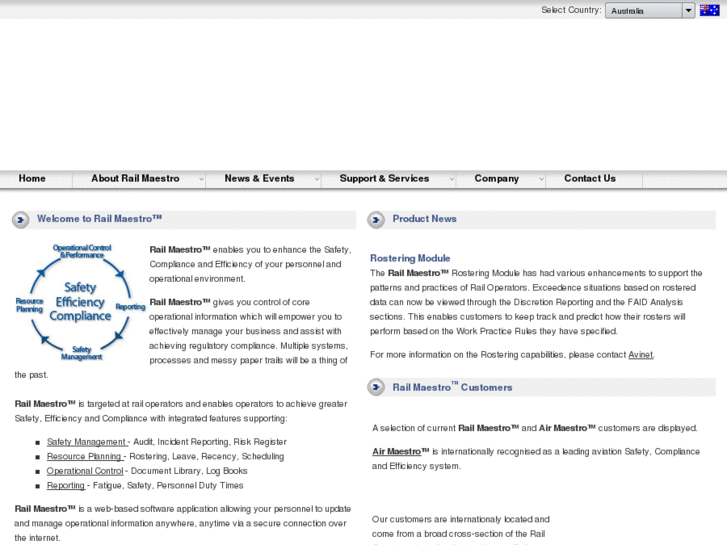
Task: Open the About Rail Maestro menu
Action: [135, 179]
